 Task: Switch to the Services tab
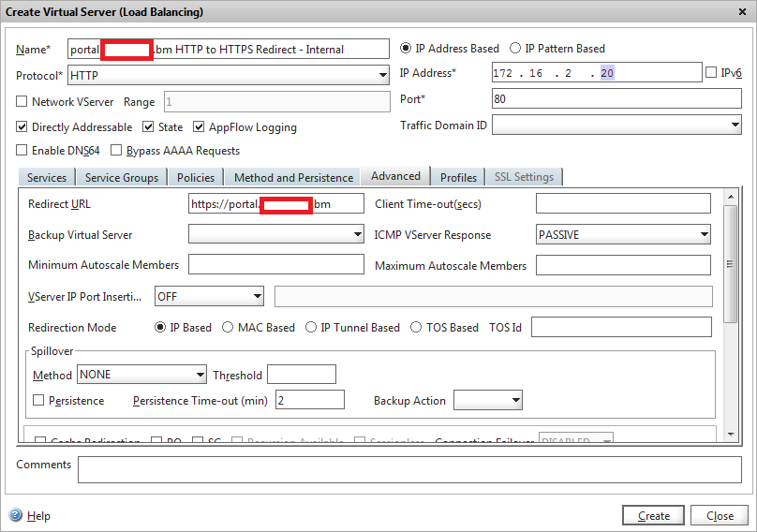pyautogui.click(x=47, y=177)
